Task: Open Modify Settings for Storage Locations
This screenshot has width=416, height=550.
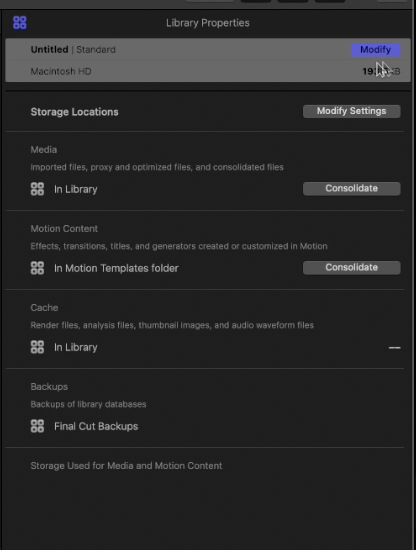Action: (351, 111)
